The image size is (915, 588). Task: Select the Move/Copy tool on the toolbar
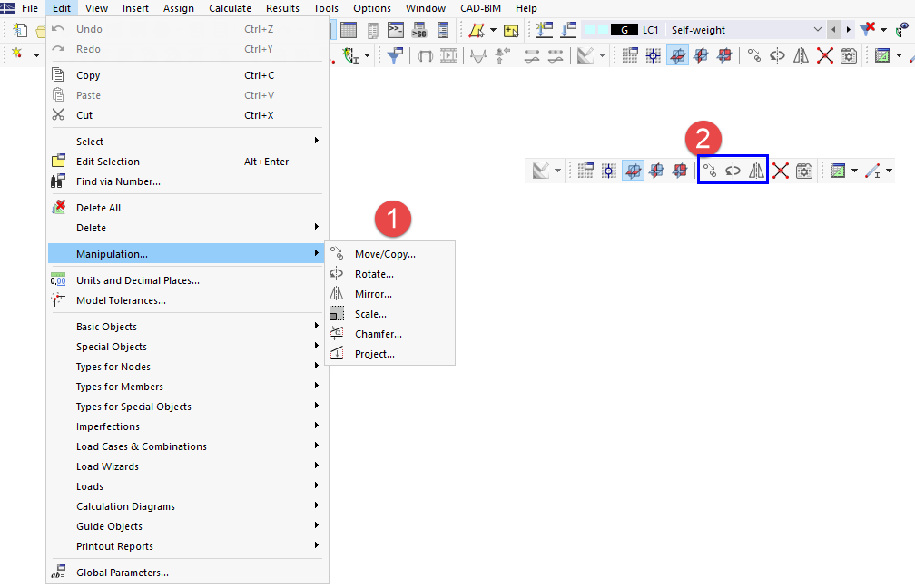click(x=709, y=170)
